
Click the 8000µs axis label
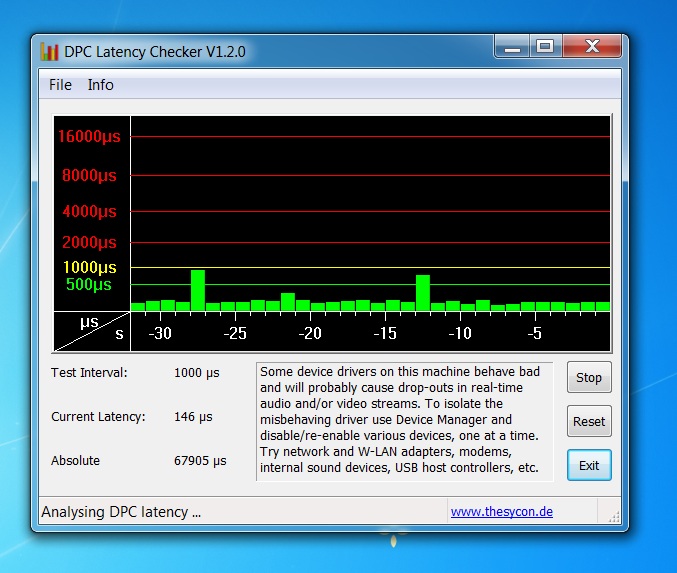pyautogui.click(x=89, y=175)
